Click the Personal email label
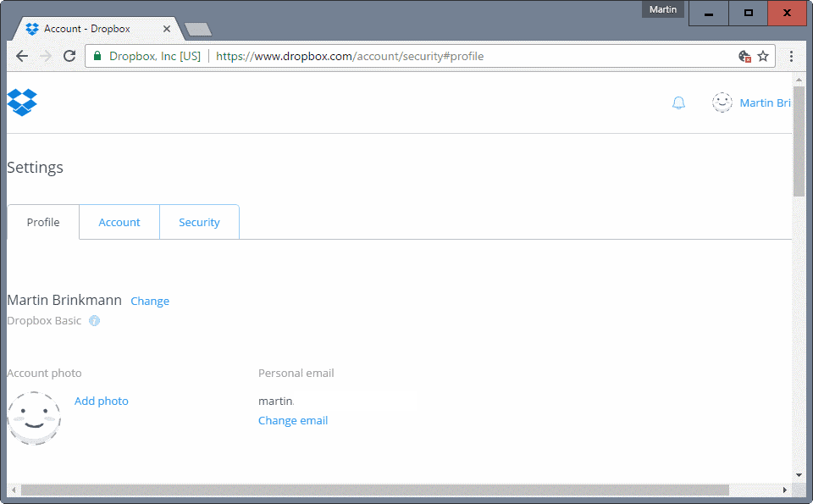 296,374
